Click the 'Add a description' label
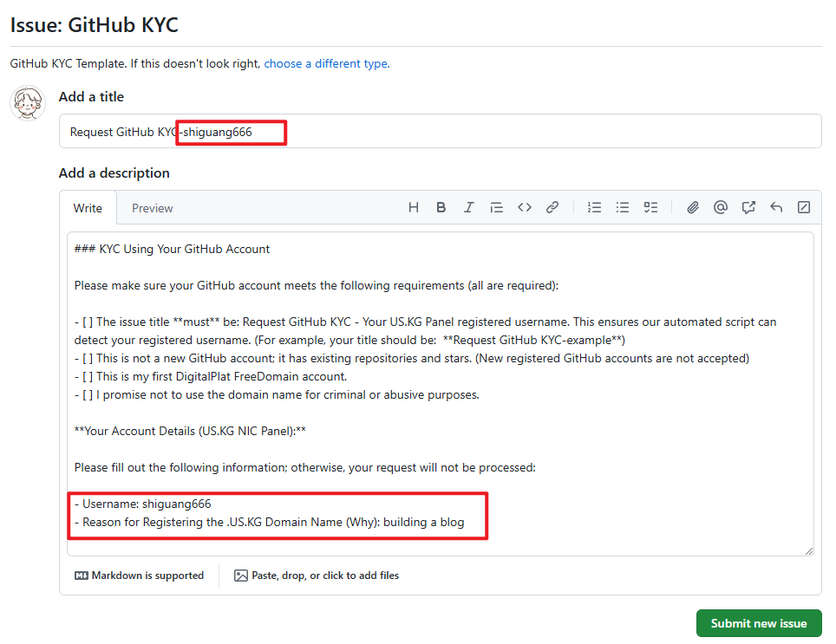836x644 pixels. click(114, 173)
